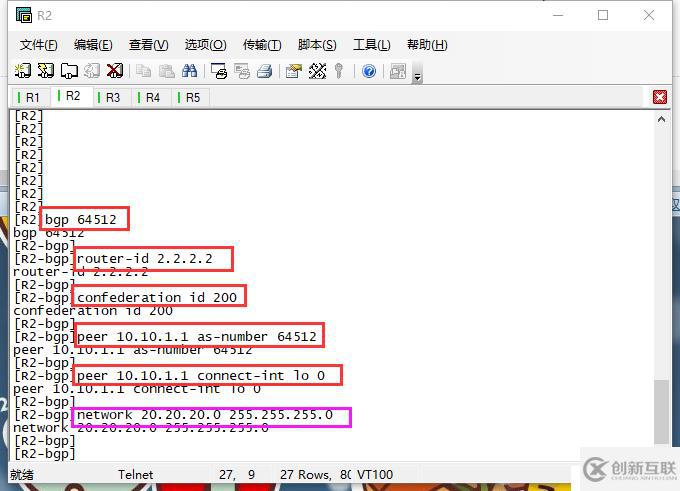The width and height of the screenshot is (680, 491).
Task: Minimize the R2 window
Action: tap(558, 16)
